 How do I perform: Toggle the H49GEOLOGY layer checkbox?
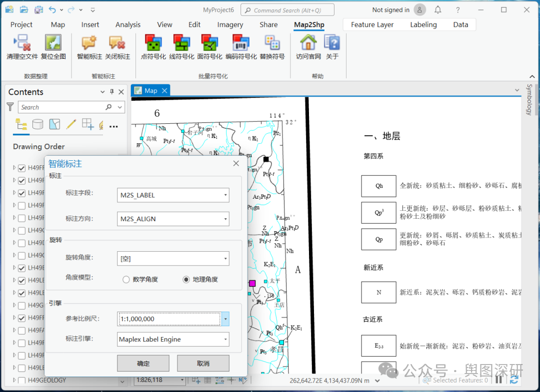[21, 381]
